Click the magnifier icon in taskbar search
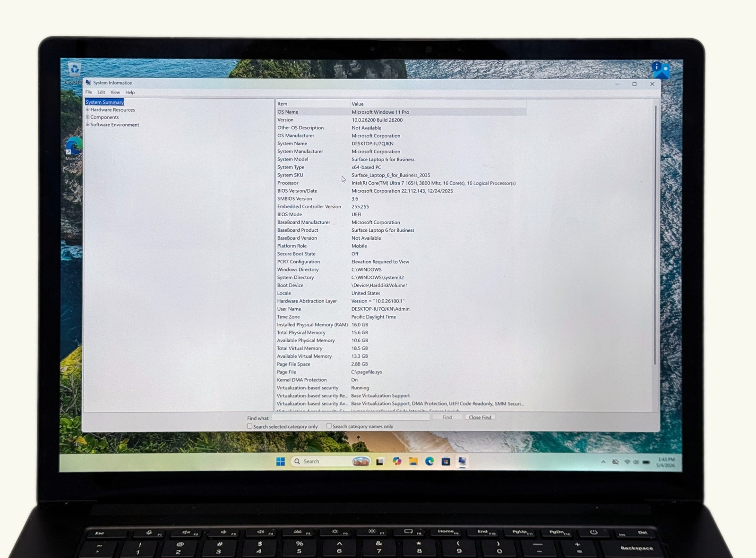Viewport: 756px width, 558px height. tap(297, 461)
